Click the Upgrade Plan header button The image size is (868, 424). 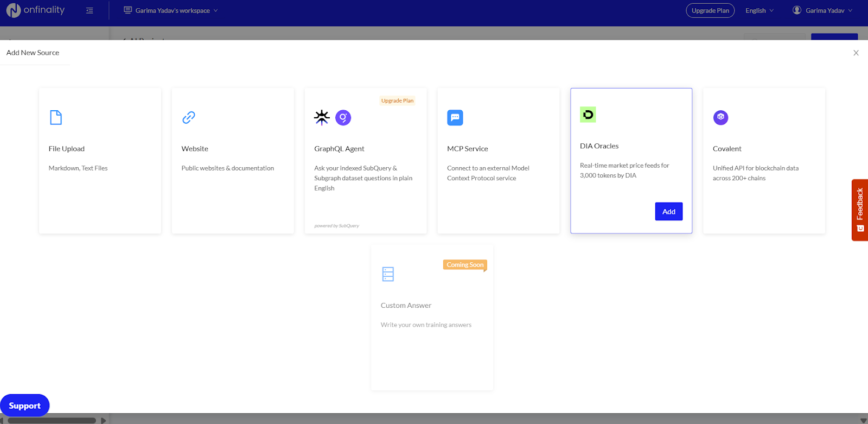pos(710,10)
